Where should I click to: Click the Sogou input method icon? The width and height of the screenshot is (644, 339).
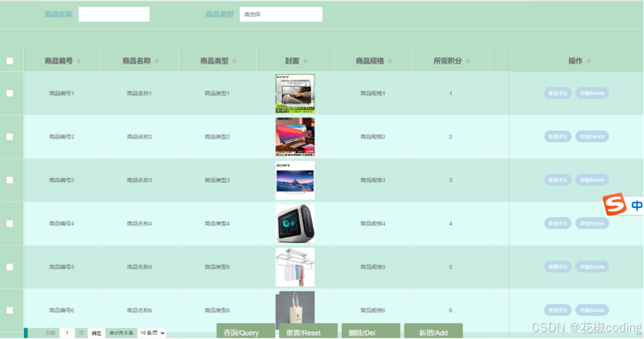point(614,205)
